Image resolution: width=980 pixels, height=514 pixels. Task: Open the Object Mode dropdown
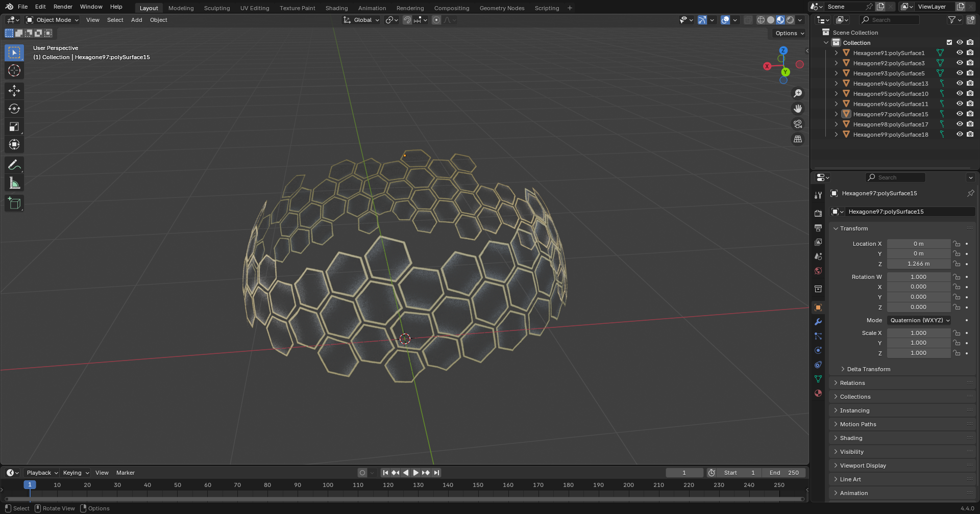tap(53, 20)
